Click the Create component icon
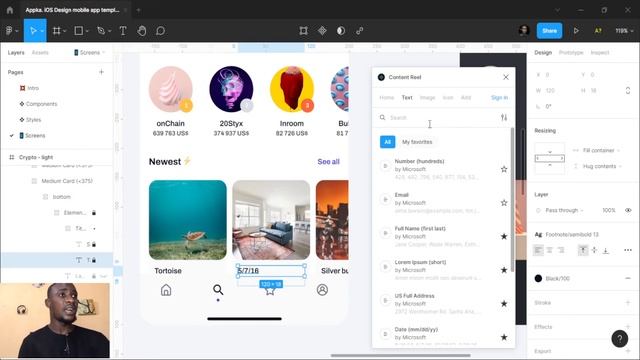This screenshot has height=360, width=640. [x=322, y=31]
